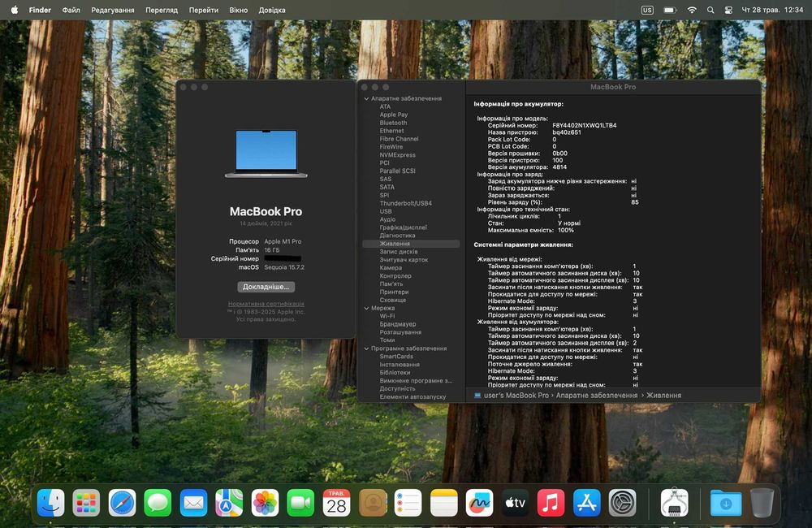Select highlighted Живлення row in sidebar
The image size is (812, 528).
(x=411, y=244)
